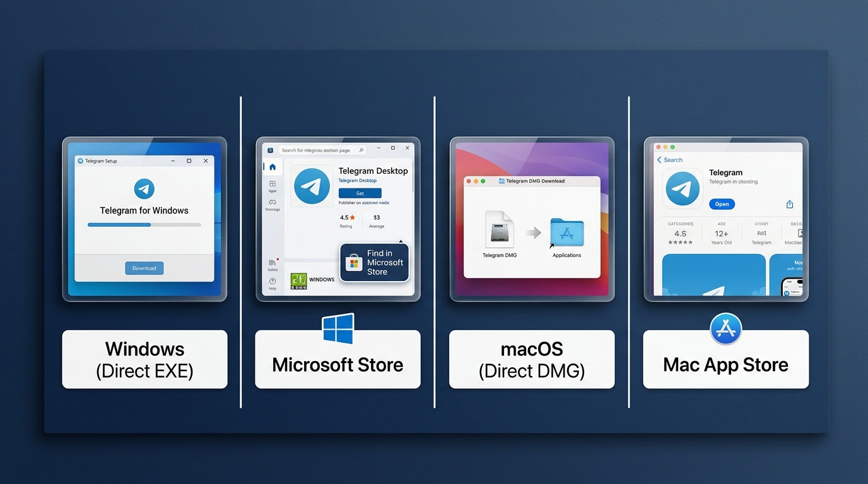Click the orange star beside the 4.5 rating
The image size is (868, 484).
click(x=353, y=217)
